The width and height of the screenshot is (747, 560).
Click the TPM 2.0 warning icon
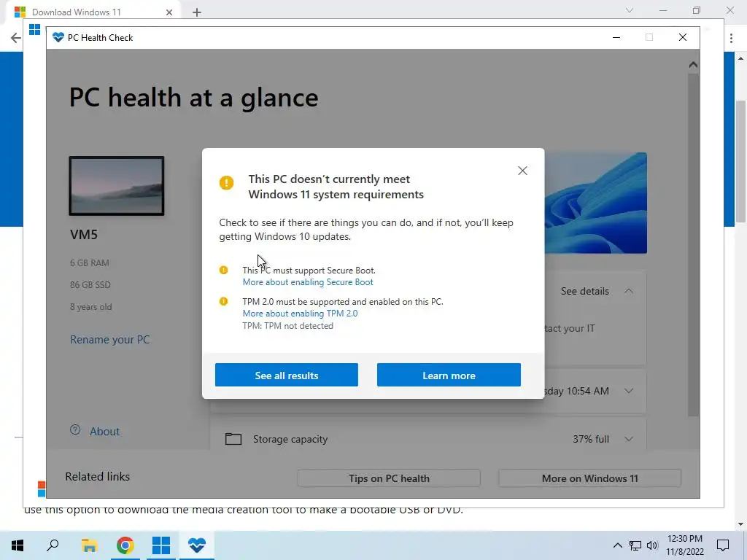[223, 301]
